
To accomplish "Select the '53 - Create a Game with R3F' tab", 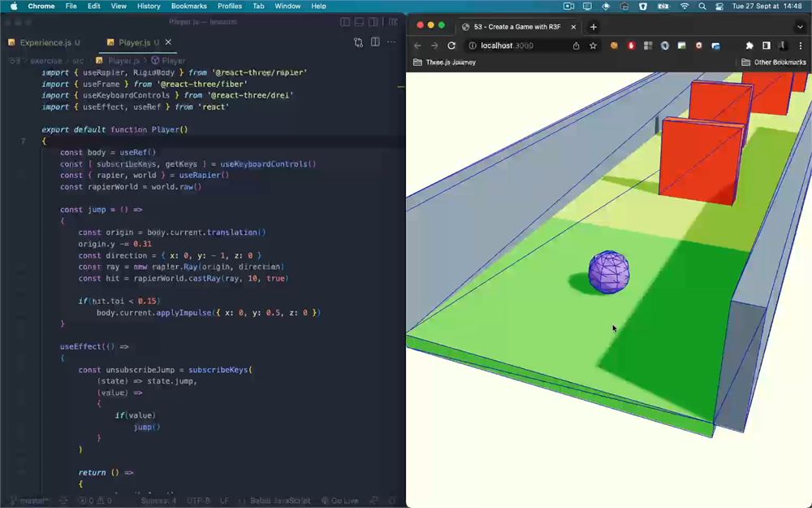I will [x=518, y=27].
